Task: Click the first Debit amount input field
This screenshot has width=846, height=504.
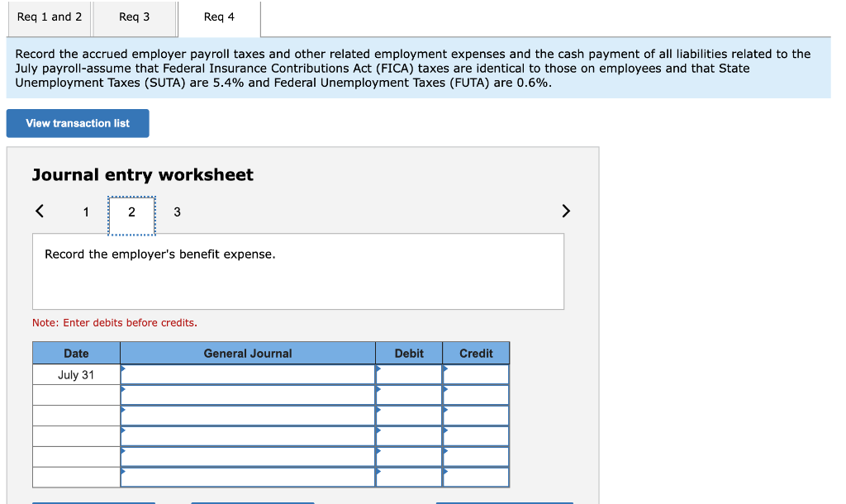Action: pos(409,374)
